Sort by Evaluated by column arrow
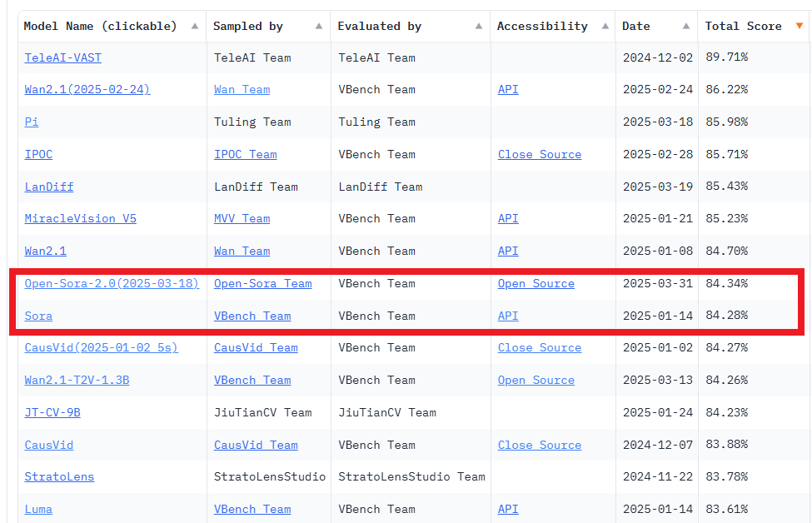The width and height of the screenshot is (812, 523). (x=479, y=26)
